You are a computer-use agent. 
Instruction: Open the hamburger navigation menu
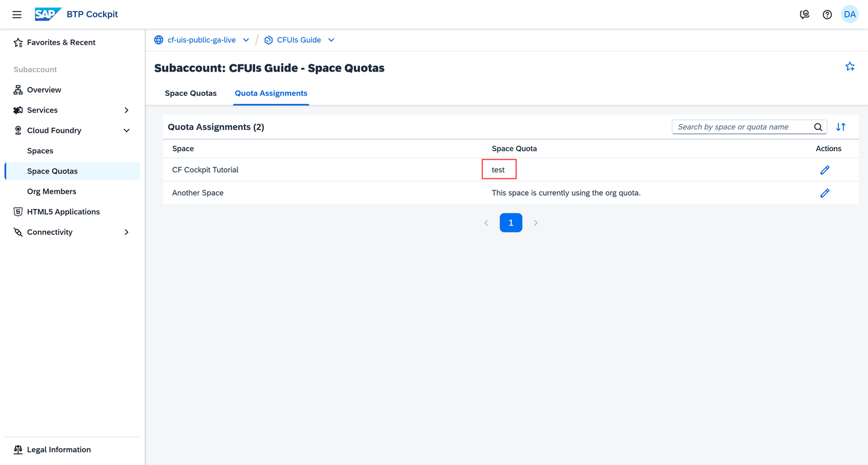point(17,14)
